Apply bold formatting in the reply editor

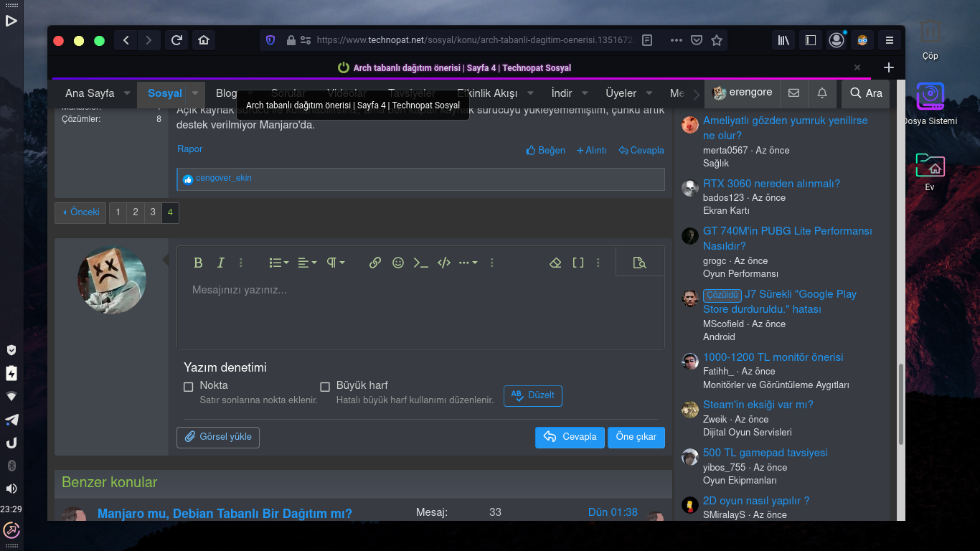tap(198, 263)
